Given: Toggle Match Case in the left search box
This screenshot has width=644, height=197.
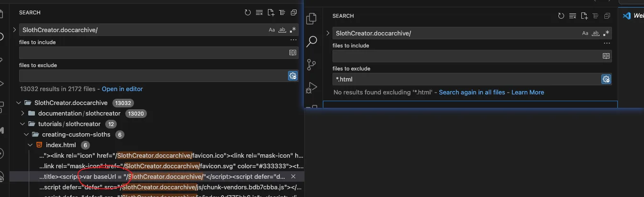Looking at the screenshot, I should (272, 30).
